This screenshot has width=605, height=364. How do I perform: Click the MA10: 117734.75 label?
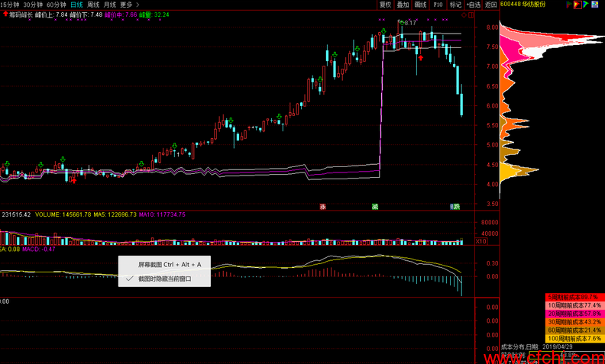coord(162,214)
